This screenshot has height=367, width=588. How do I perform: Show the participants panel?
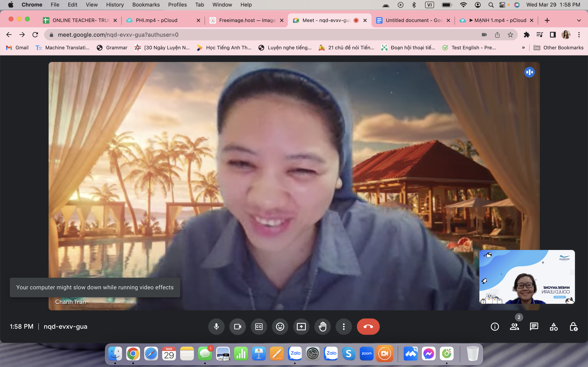tap(514, 326)
